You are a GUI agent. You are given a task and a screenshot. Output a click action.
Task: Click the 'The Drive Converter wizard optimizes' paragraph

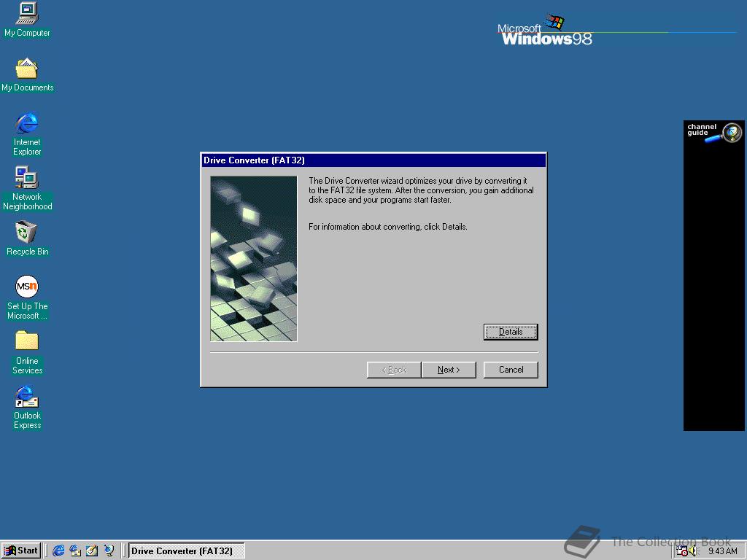tap(421, 190)
